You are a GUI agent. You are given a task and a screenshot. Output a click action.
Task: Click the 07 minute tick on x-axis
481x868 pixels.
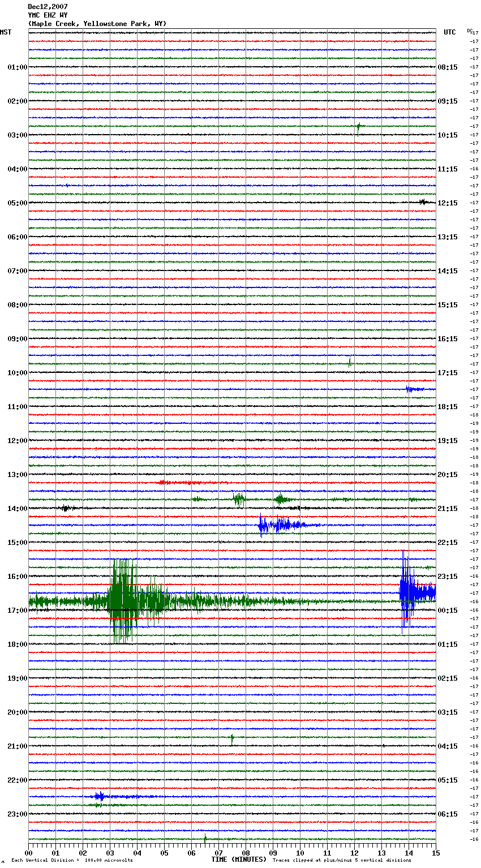[x=218, y=853]
